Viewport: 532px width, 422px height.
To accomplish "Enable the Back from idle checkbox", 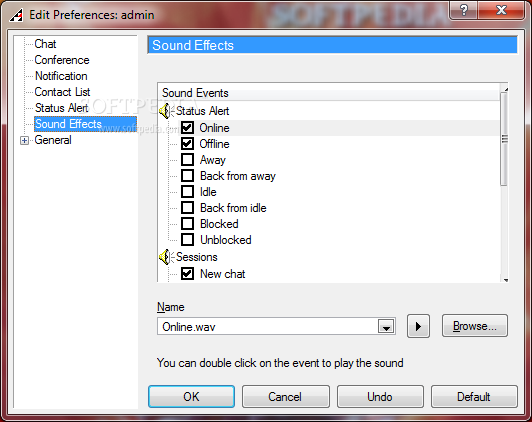I will click(187, 208).
